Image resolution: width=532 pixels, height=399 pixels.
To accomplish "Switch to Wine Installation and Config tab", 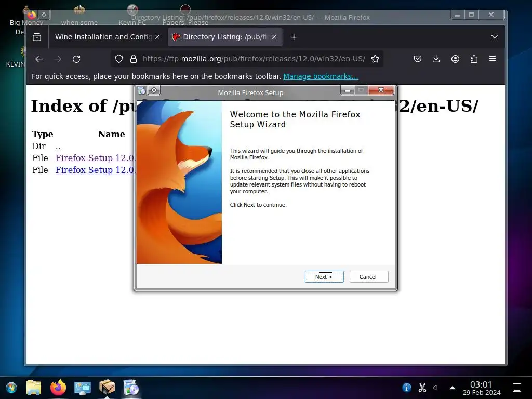I will [x=103, y=37].
